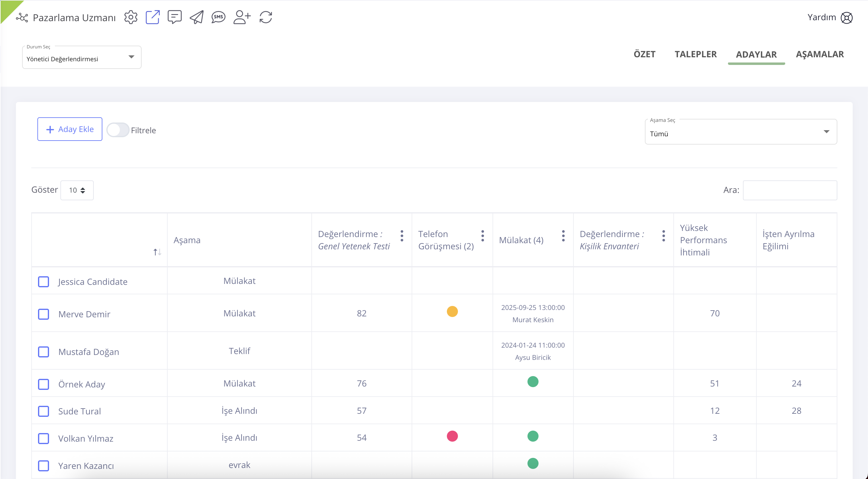The image size is (868, 479).
Task: Click the SMS bubble icon
Action: (x=218, y=17)
